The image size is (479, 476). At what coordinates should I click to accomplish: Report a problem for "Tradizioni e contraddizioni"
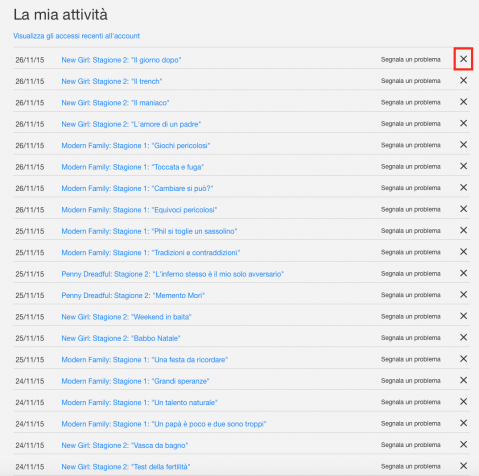pyautogui.click(x=411, y=252)
